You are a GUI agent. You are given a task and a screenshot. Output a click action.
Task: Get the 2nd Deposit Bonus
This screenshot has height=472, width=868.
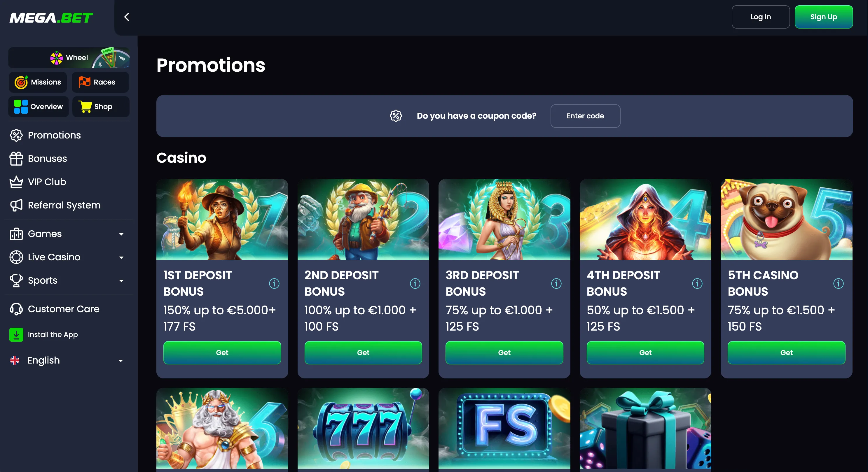pyautogui.click(x=363, y=352)
